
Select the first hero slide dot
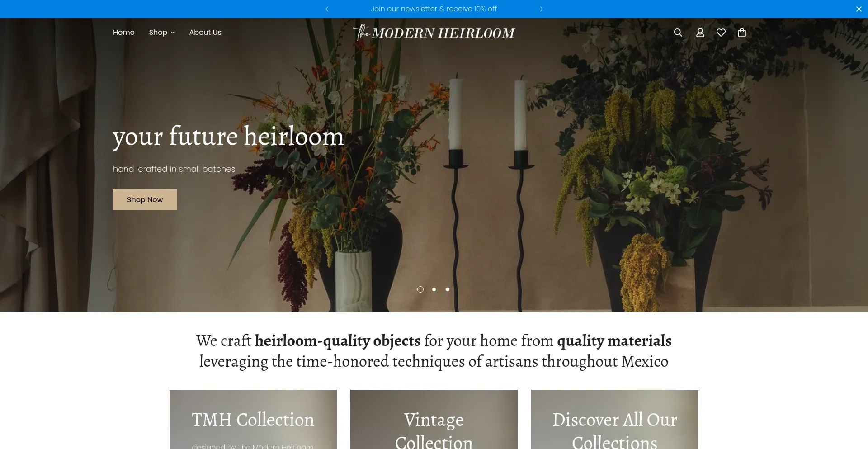coord(420,289)
